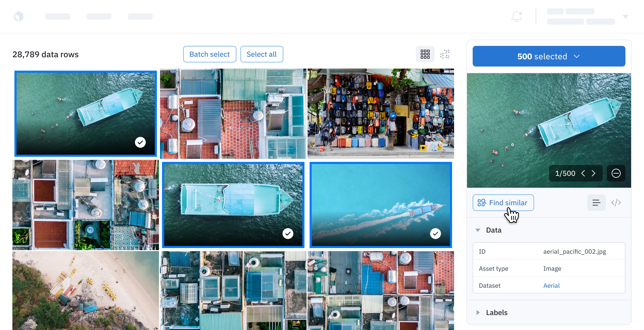Uncheck the speedboat wake image checkmark
Screen dimensions: 644x330
[x=436, y=234]
